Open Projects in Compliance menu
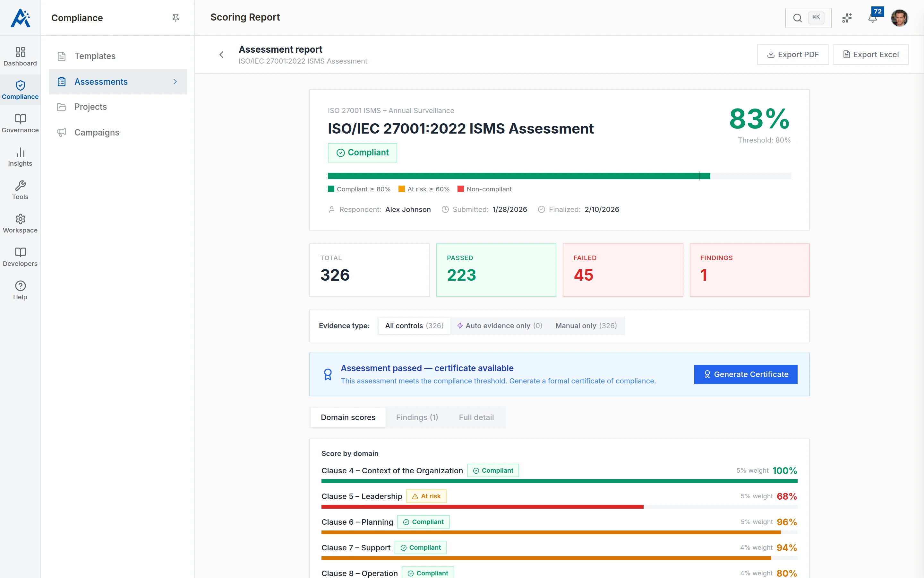Screen dimensions: 924x578 point(118,107)
